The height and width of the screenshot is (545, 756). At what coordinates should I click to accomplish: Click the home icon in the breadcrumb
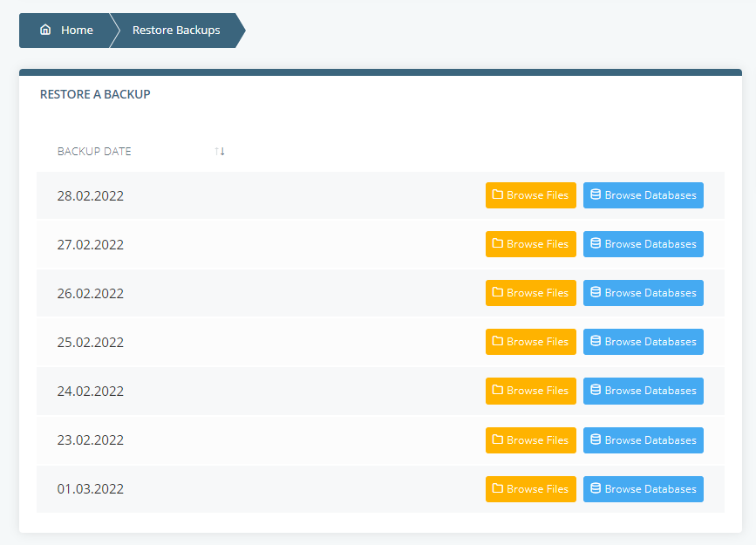pyautogui.click(x=45, y=30)
